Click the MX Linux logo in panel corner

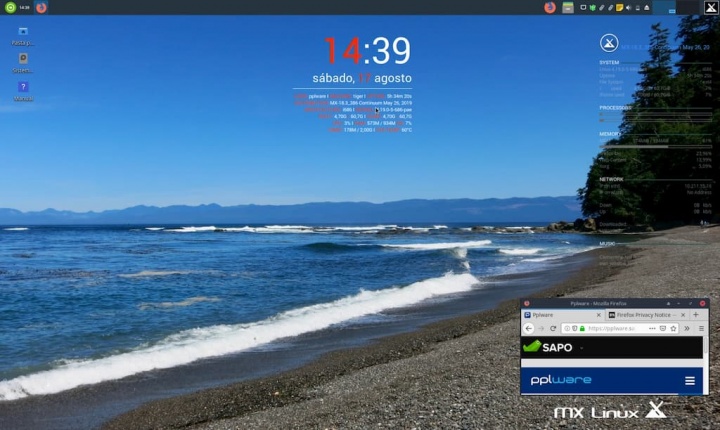coord(711,7)
